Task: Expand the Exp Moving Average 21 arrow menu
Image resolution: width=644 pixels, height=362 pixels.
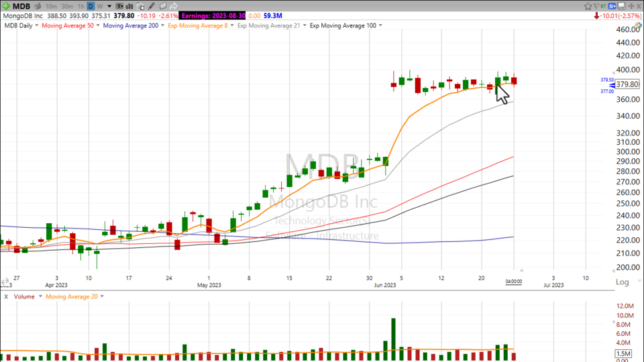Action: pyautogui.click(x=305, y=25)
